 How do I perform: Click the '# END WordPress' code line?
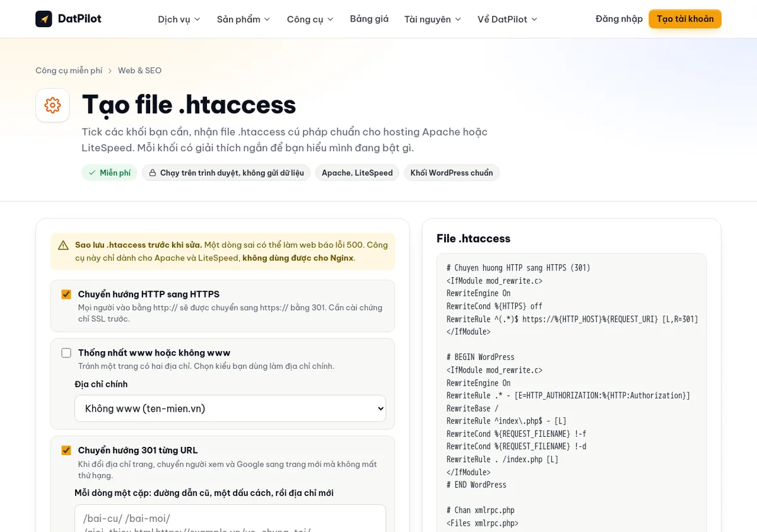pos(477,485)
